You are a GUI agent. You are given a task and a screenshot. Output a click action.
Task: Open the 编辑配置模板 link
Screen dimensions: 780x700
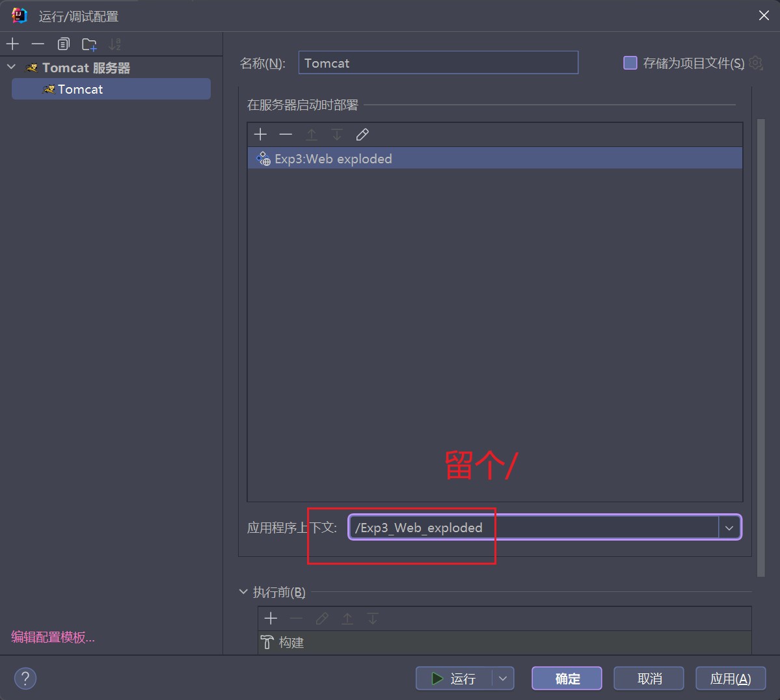53,637
